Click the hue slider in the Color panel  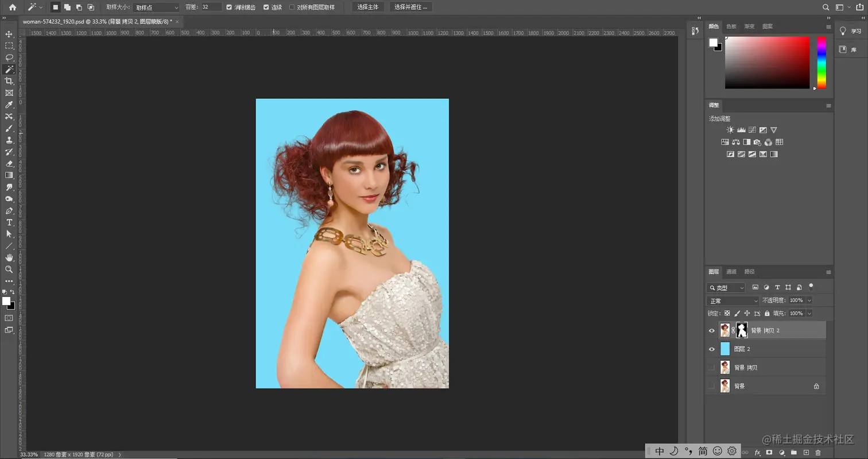(821, 63)
